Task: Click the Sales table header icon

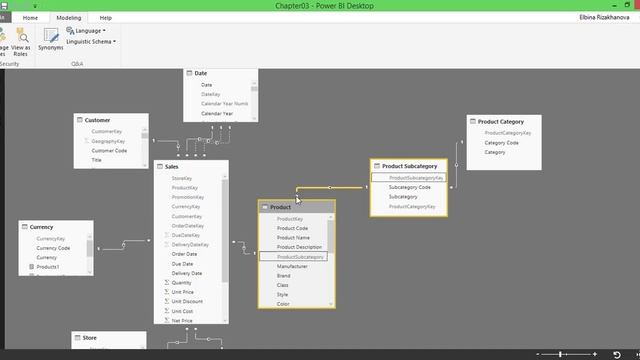Action: click(x=160, y=167)
